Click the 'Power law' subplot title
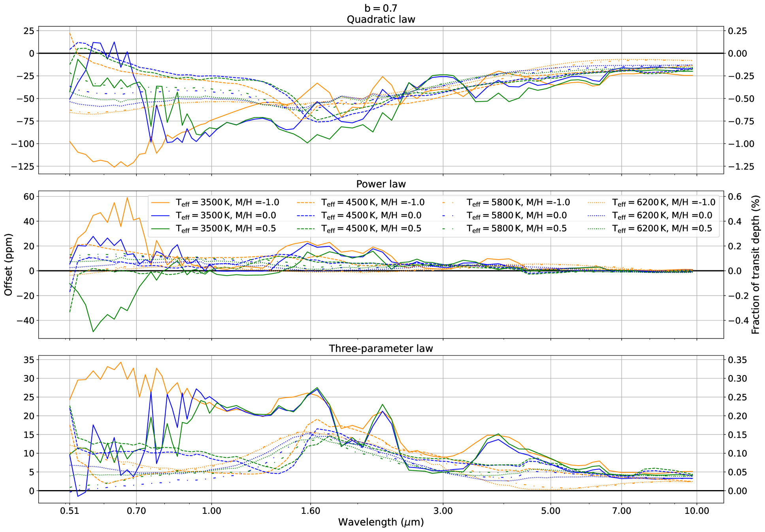 pyautogui.click(x=381, y=184)
